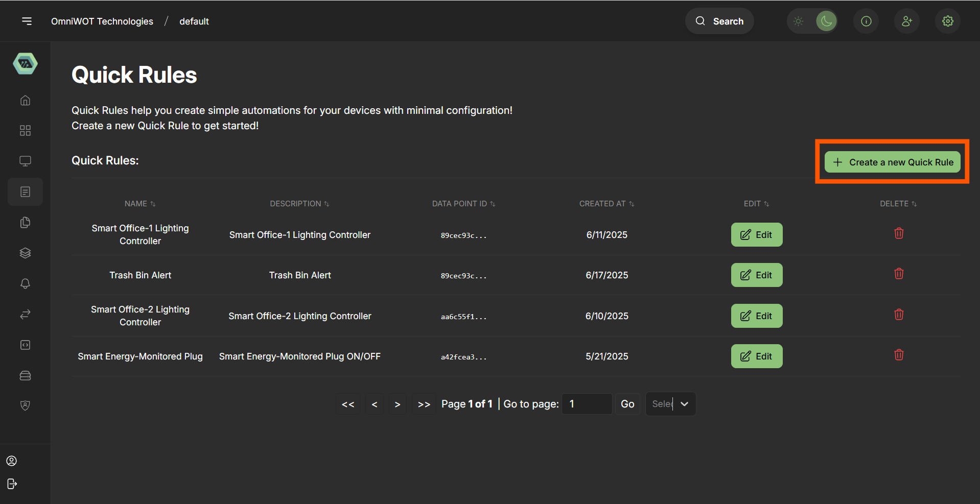Open the Home page from the sidebar
The image size is (980, 504).
(x=25, y=100)
